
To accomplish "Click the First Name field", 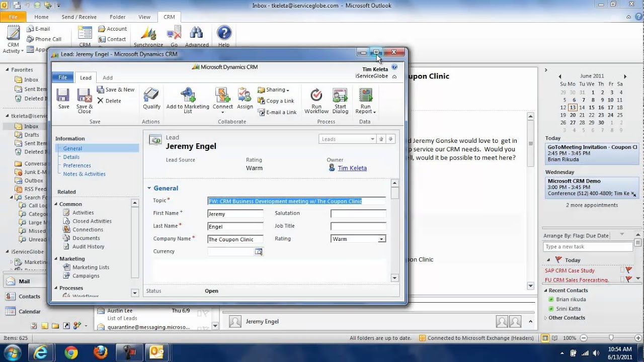I will [235, 214].
